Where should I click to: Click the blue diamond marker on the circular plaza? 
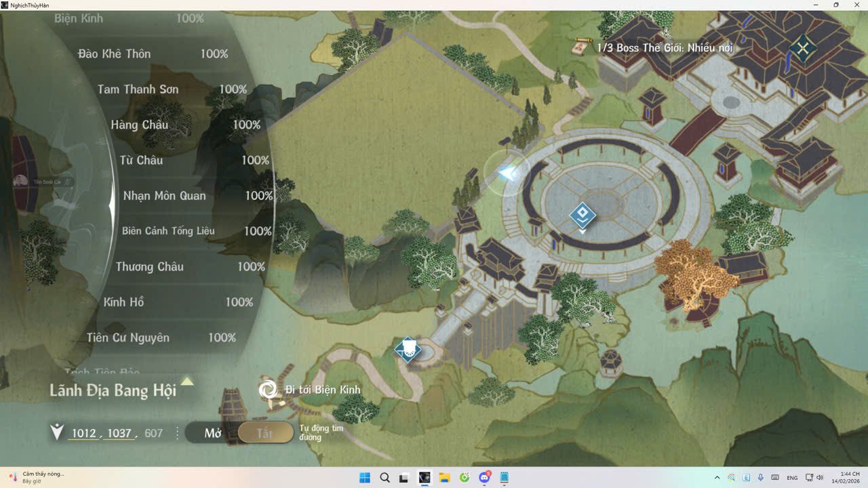[582, 216]
